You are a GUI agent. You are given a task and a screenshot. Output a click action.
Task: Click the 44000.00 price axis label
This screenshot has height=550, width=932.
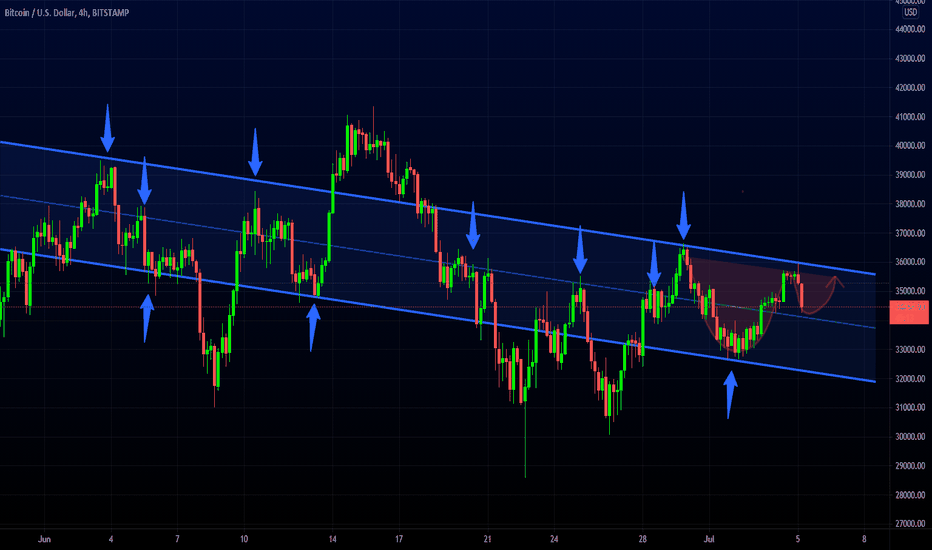click(910, 29)
